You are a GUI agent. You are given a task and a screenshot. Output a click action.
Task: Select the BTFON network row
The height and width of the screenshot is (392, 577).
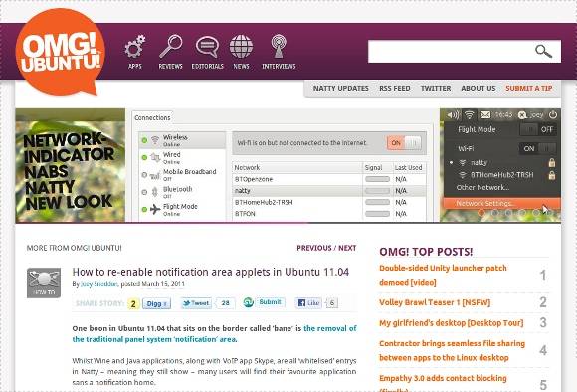tap(329, 214)
